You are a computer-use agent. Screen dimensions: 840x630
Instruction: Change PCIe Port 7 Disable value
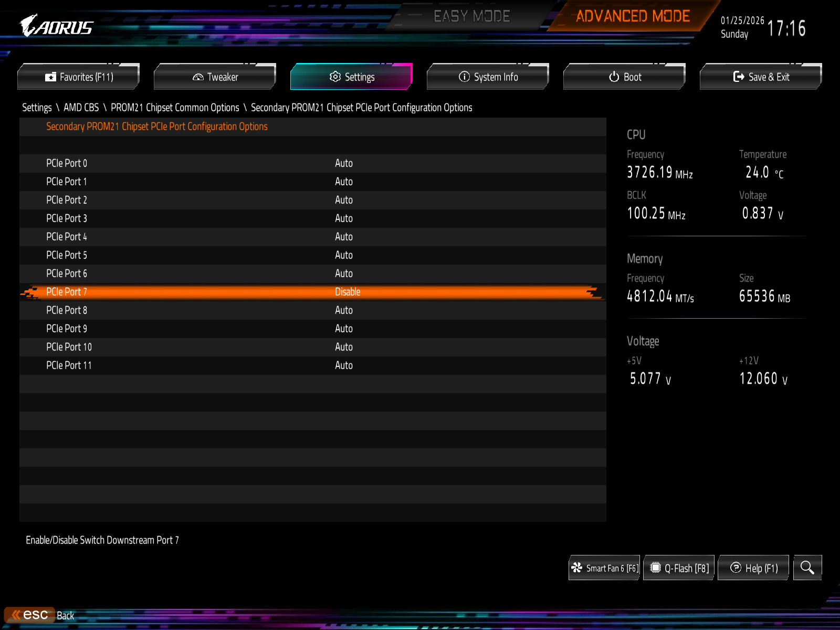click(x=348, y=292)
